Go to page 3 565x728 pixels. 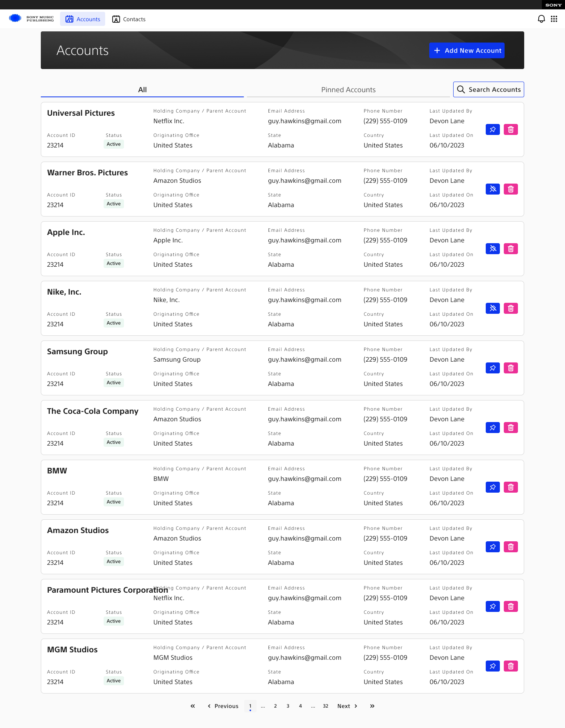288,706
